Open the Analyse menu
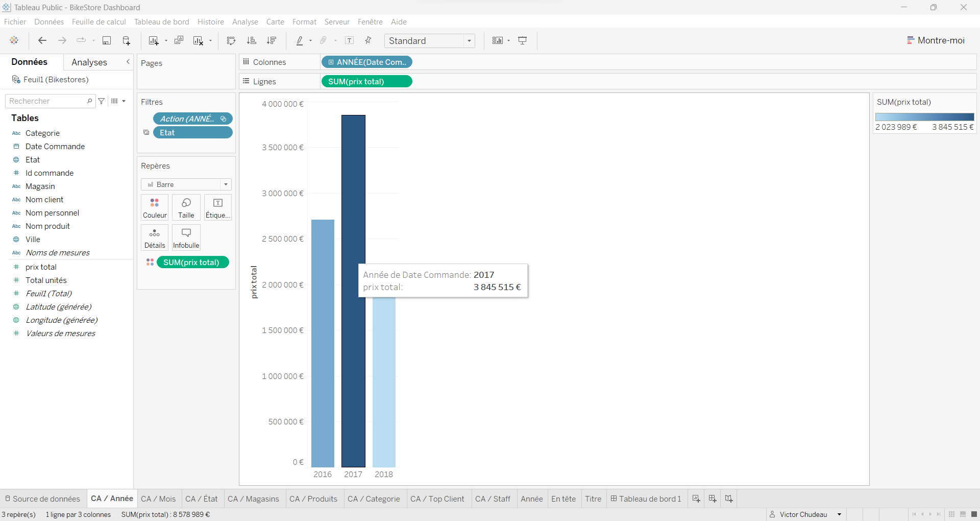980x521 pixels. (245, 21)
